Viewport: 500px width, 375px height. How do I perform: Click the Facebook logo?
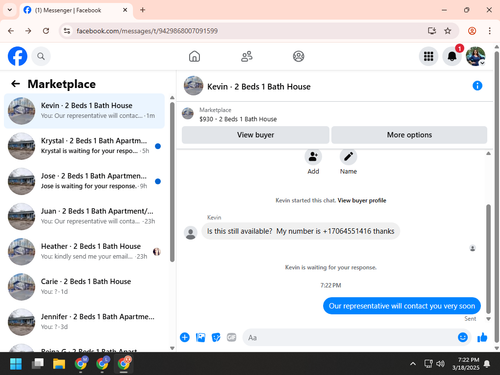tap(17, 56)
